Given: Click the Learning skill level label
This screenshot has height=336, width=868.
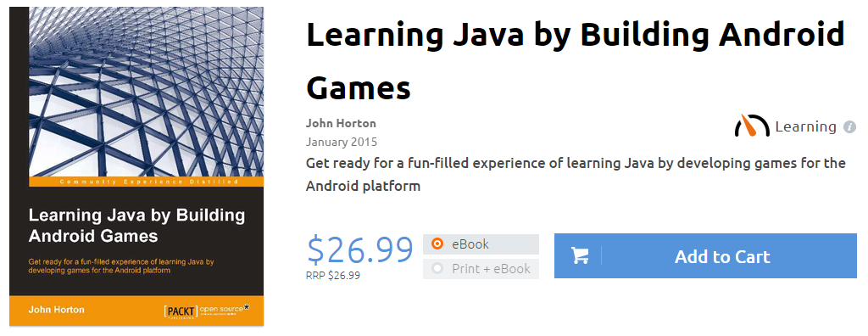Looking at the screenshot, I should pos(805,127).
